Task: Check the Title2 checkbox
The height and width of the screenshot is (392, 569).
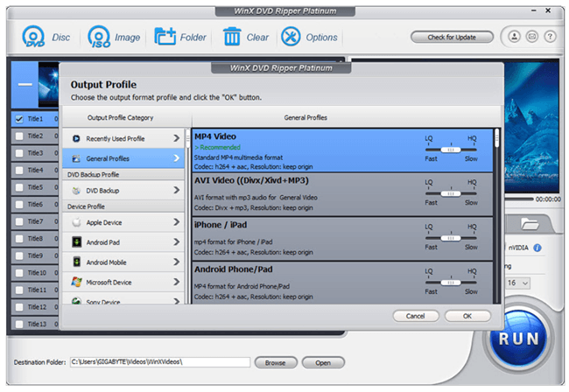Action: click(x=19, y=136)
